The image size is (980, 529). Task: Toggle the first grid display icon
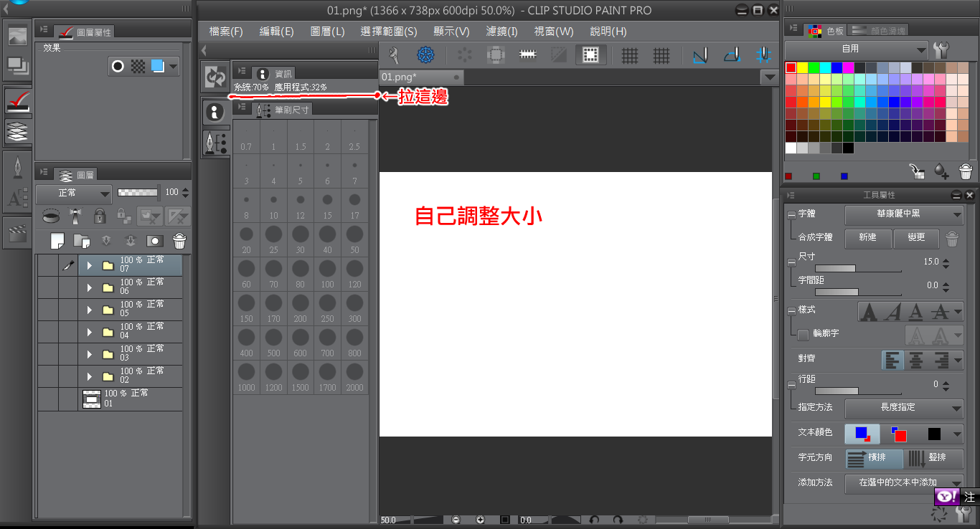pos(630,55)
